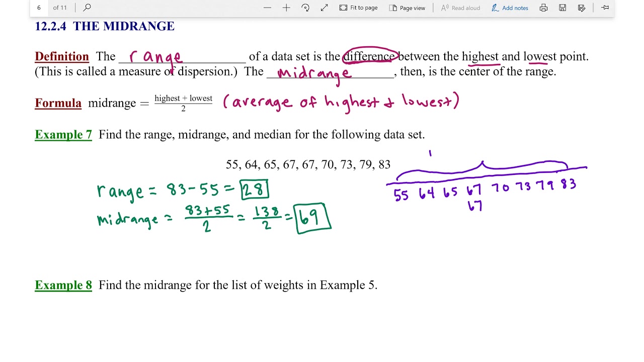Click the page number field showing 6
Image resolution: width=644 pixels, height=362 pixels.
(x=39, y=8)
